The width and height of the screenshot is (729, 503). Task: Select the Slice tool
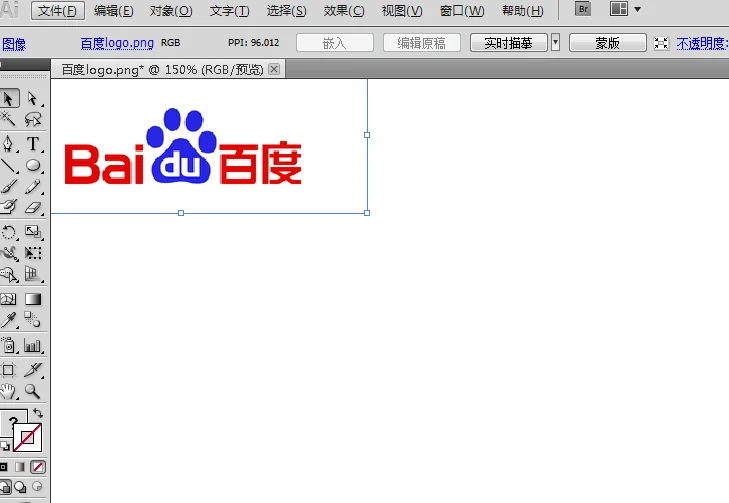point(33,371)
